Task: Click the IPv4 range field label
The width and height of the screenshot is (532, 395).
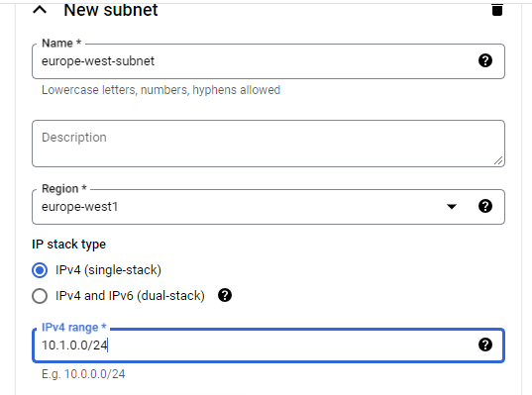Action: point(74,328)
